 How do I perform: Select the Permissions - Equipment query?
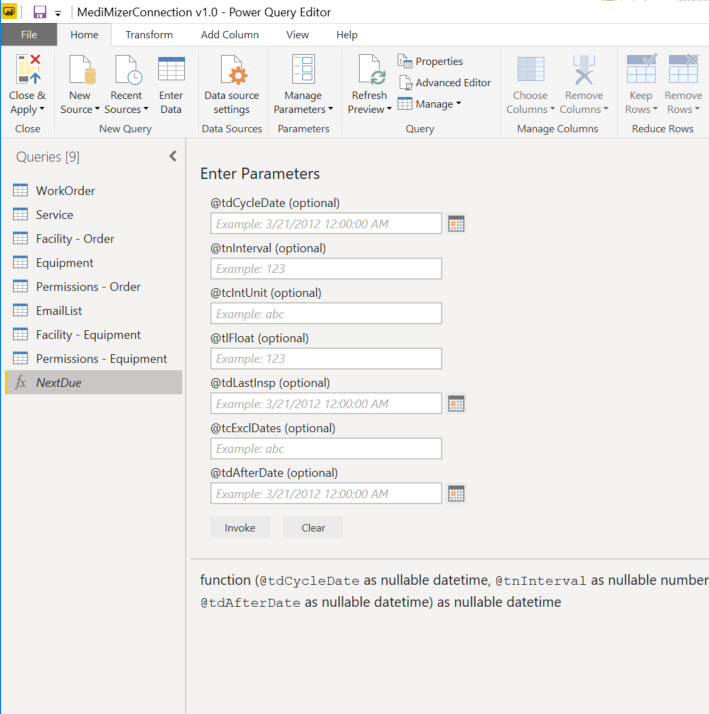[93, 359]
